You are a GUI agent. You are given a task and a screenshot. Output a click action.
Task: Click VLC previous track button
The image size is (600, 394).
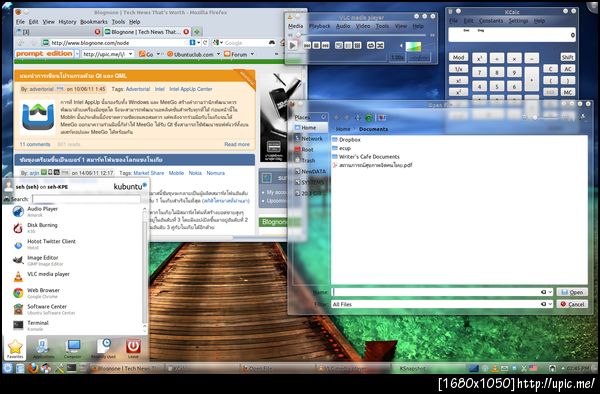[307, 46]
